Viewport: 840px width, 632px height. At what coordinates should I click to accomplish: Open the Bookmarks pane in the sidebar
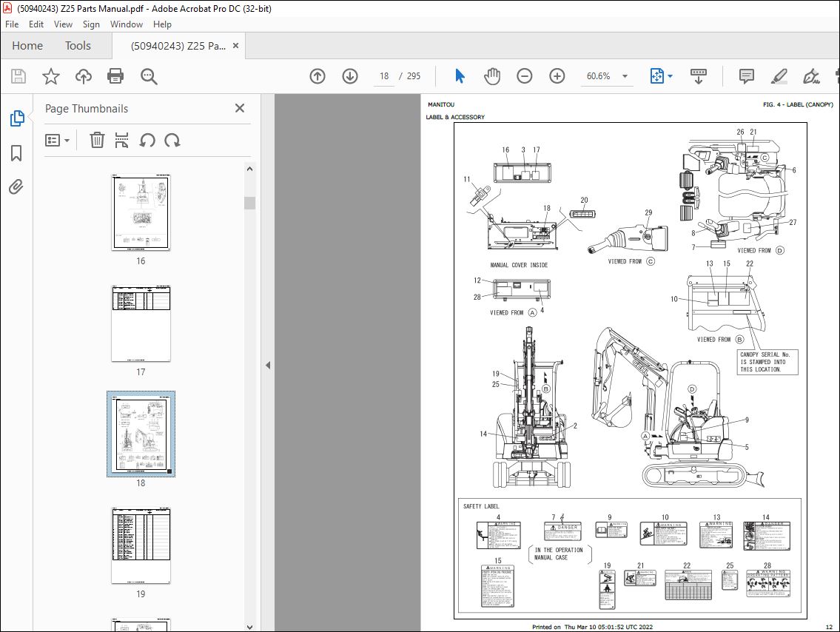(16, 153)
